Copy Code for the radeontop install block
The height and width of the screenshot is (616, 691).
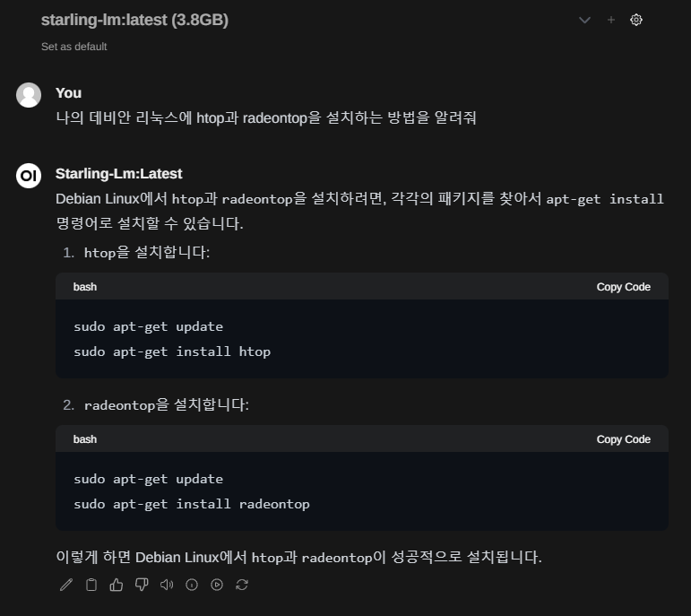(623, 439)
